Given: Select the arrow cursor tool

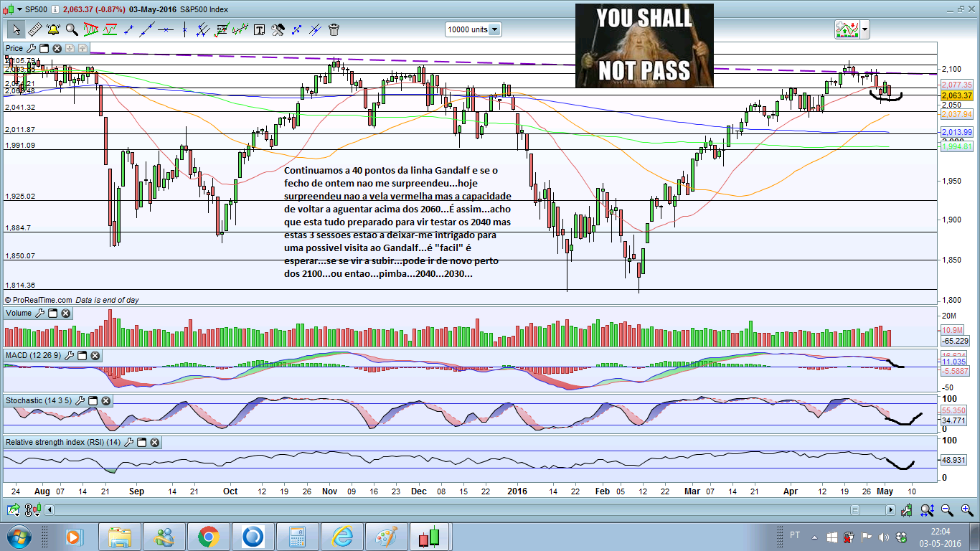Looking at the screenshot, I should [x=16, y=29].
